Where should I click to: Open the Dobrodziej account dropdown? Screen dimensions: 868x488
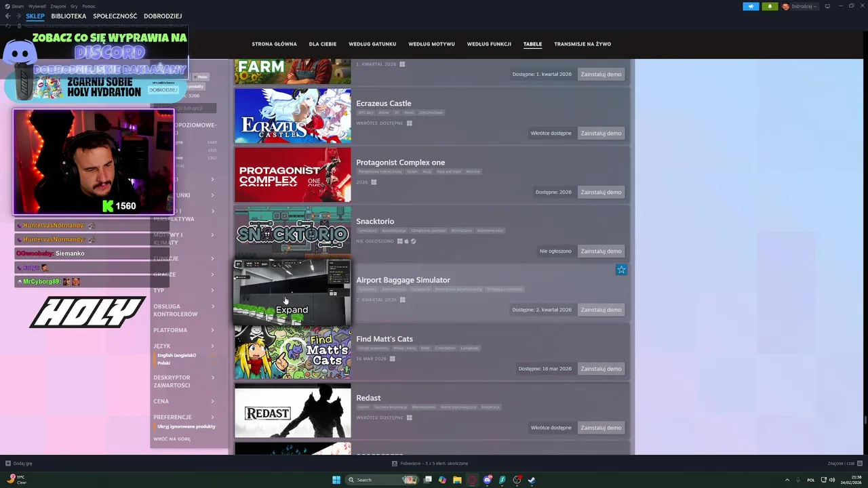(800, 6)
